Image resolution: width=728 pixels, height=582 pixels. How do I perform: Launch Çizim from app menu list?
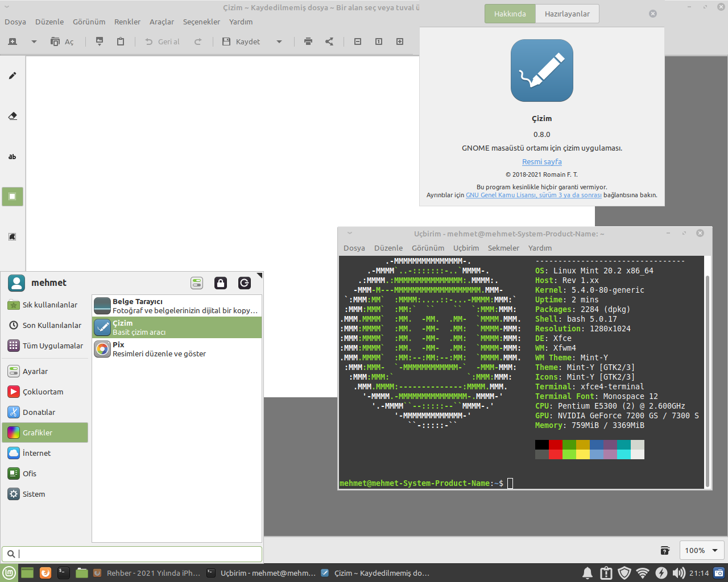pyautogui.click(x=177, y=327)
